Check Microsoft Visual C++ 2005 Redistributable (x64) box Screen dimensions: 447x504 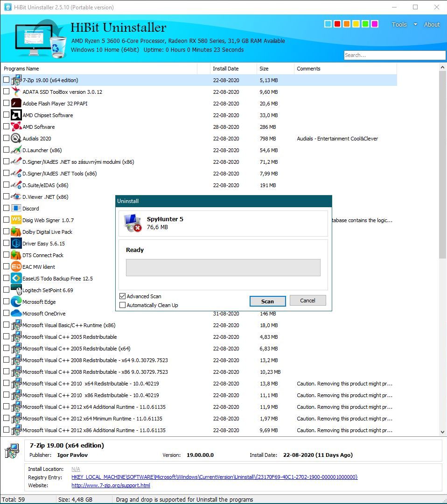(6, 348)
